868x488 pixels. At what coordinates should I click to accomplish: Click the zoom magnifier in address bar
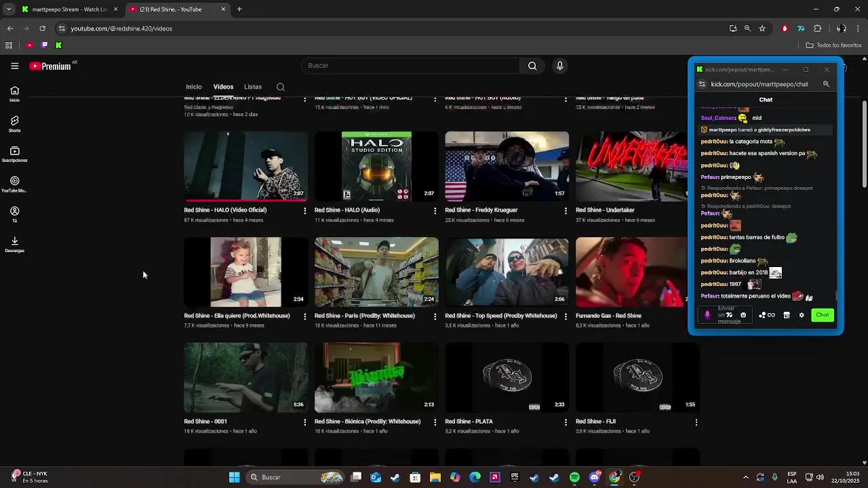pyautogui.click(x=747, y=28)
